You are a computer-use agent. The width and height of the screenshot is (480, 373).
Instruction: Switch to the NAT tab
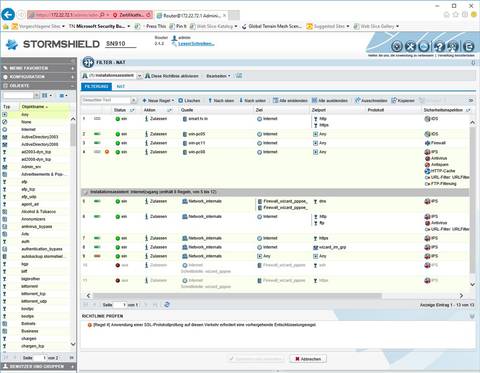(121, 86)
